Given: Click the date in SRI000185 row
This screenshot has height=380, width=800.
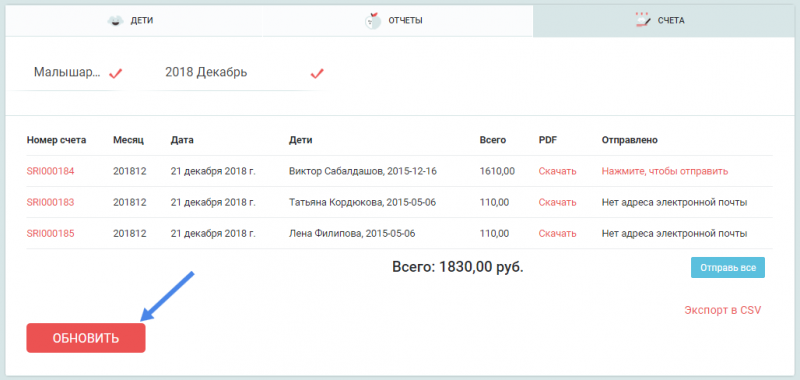Looking at the screenshot, I should (x=213, y=234).
